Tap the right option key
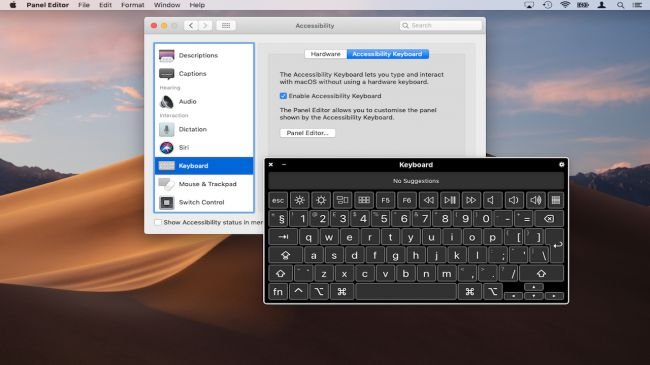The image size is (650, 365). coord(492,292)
